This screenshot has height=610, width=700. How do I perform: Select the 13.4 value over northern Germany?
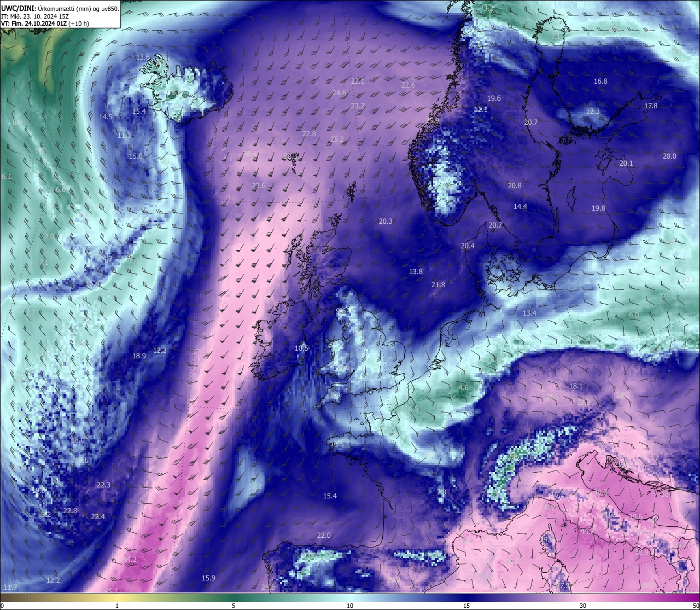click(x=529, y=313)
